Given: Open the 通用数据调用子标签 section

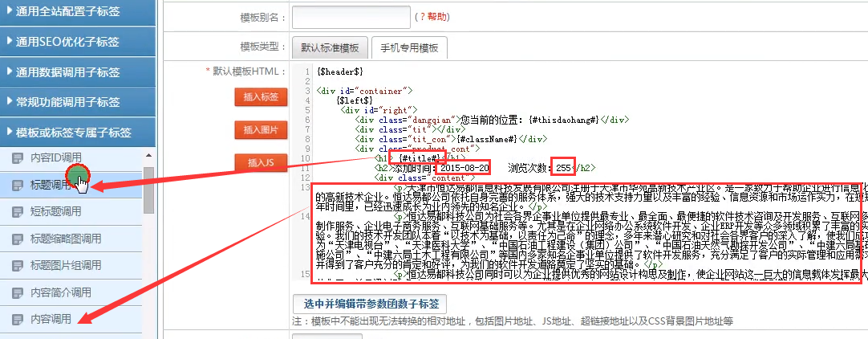Looking at the screenshot, I should click(x=72, y=71).
